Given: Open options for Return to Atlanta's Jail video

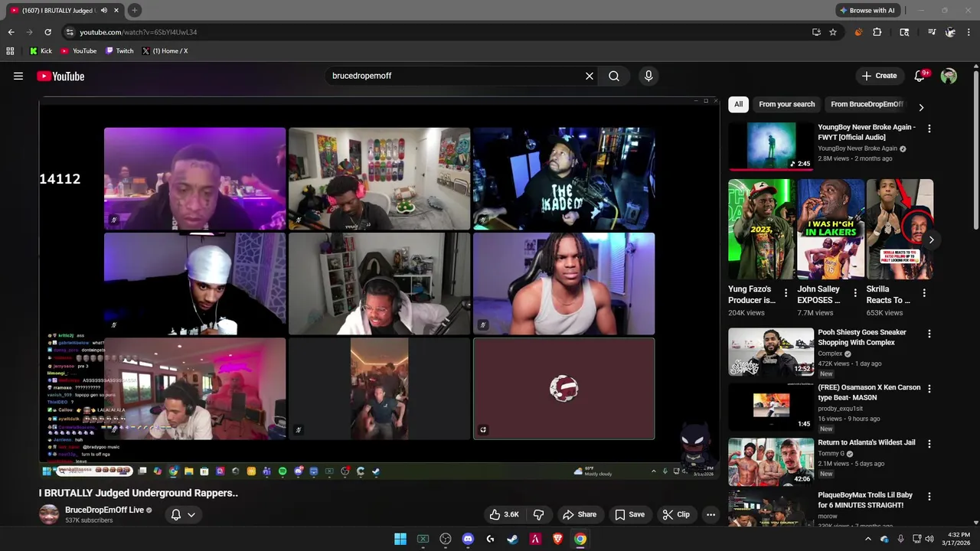Looking at the screenshot, I should [929, 444].
